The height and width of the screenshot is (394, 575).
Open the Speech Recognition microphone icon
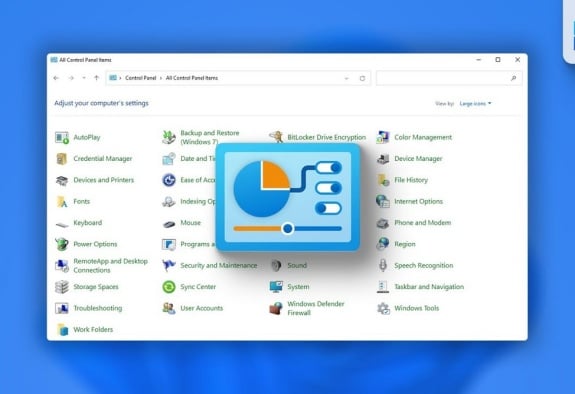[x=383, y=265]
